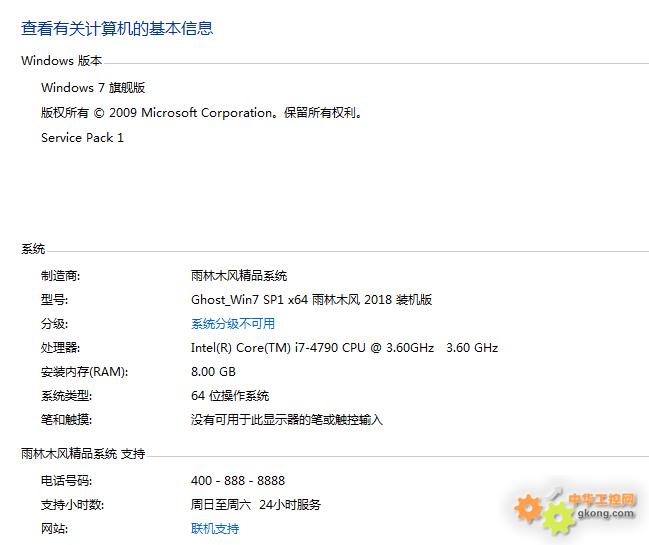This screenshot has width=649, height=545.
Task: Click the gkong.com gear watermark logo
Action: tap(574, 511)
